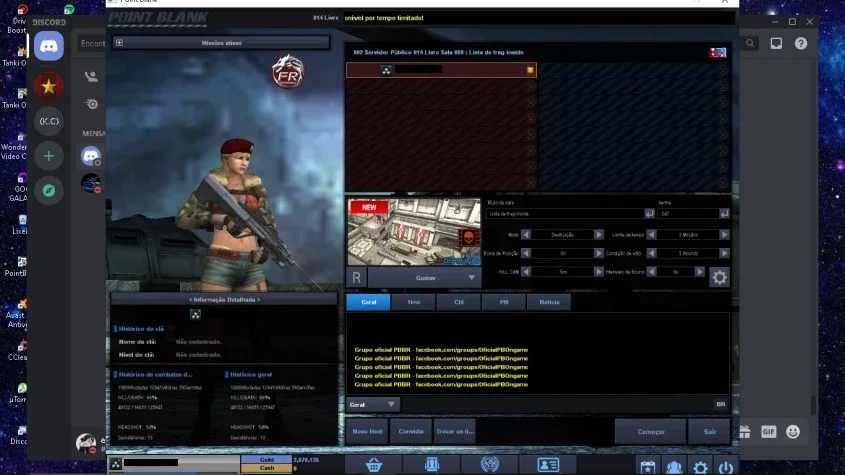Open the star server in Discord
Image resolution: width=845 pixels, height=475 pixels.
[49, 86]
